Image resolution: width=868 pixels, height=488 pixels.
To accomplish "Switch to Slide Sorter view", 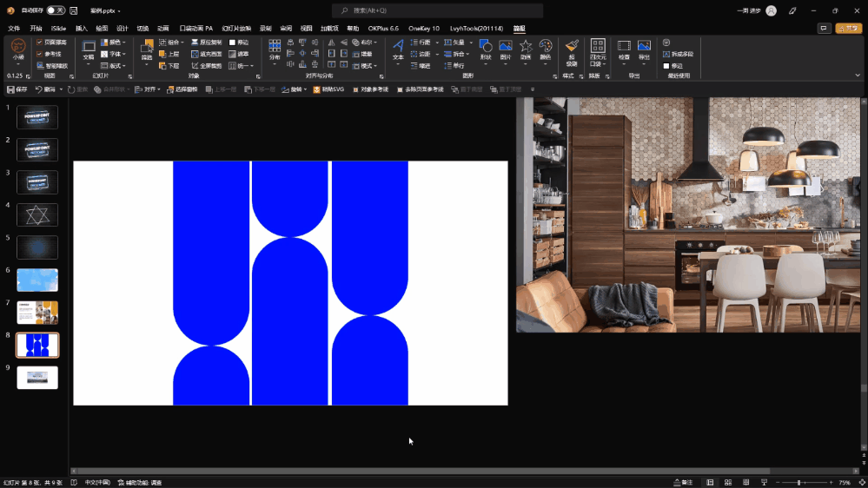I will click(x=728, y=483).
